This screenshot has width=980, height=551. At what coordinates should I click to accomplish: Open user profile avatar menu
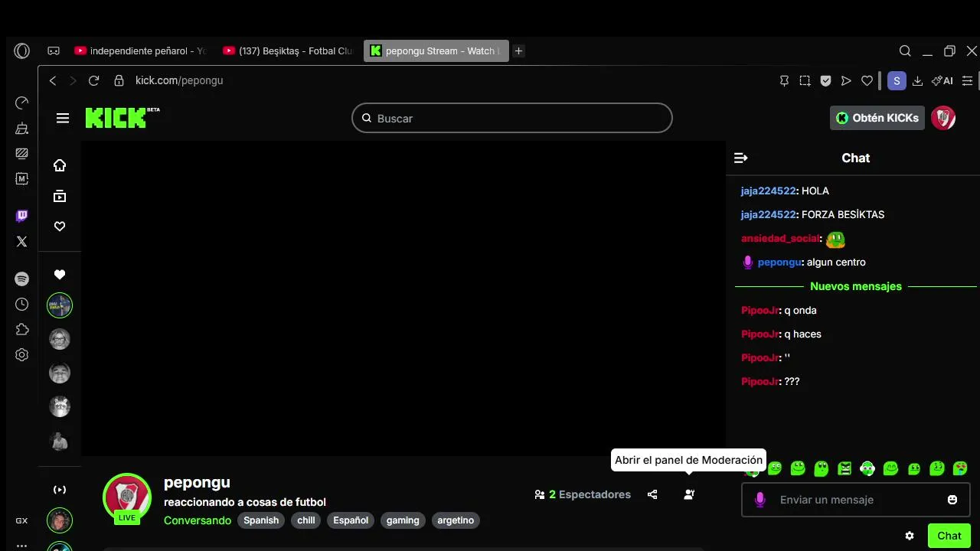(x=943, y=118)
